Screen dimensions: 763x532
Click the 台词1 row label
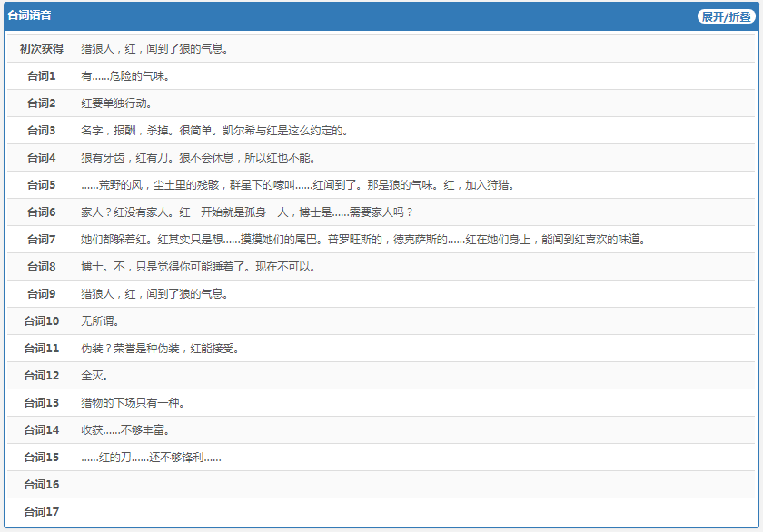[42, 76]
